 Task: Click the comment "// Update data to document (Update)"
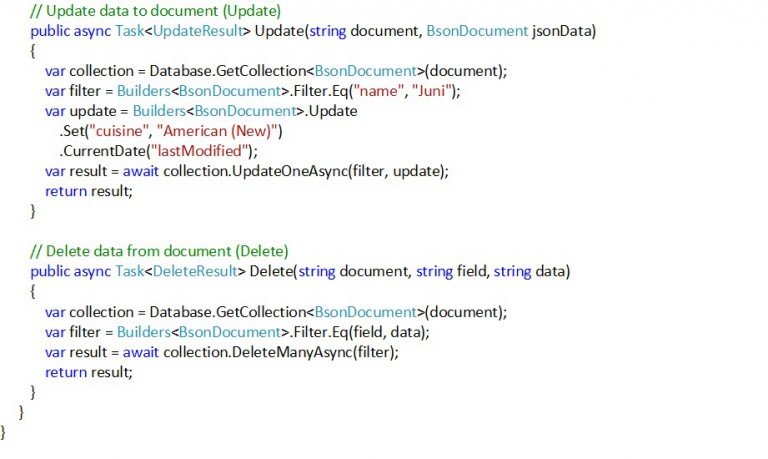point(155,11)
